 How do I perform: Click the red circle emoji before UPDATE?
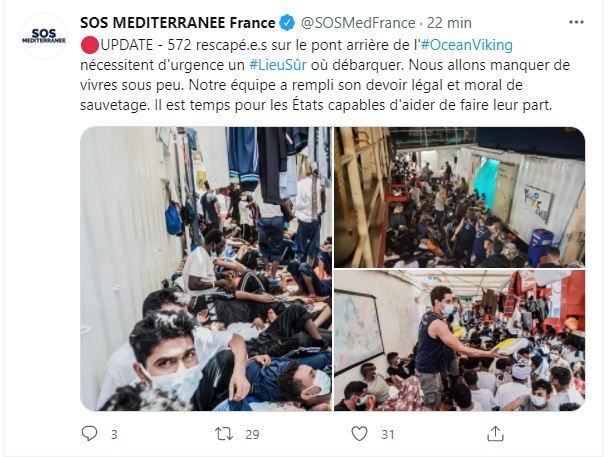pyautogui.click(x=90, y=45)
